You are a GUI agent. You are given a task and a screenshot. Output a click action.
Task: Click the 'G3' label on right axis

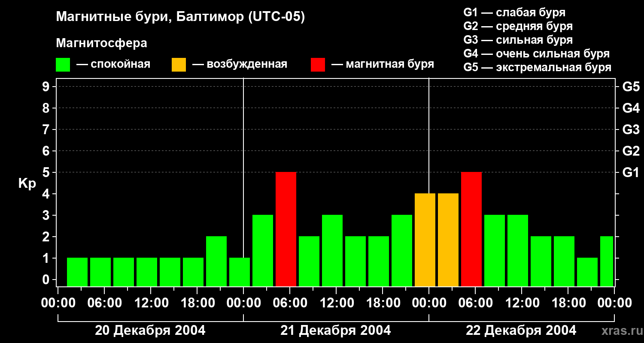point(631,129)
